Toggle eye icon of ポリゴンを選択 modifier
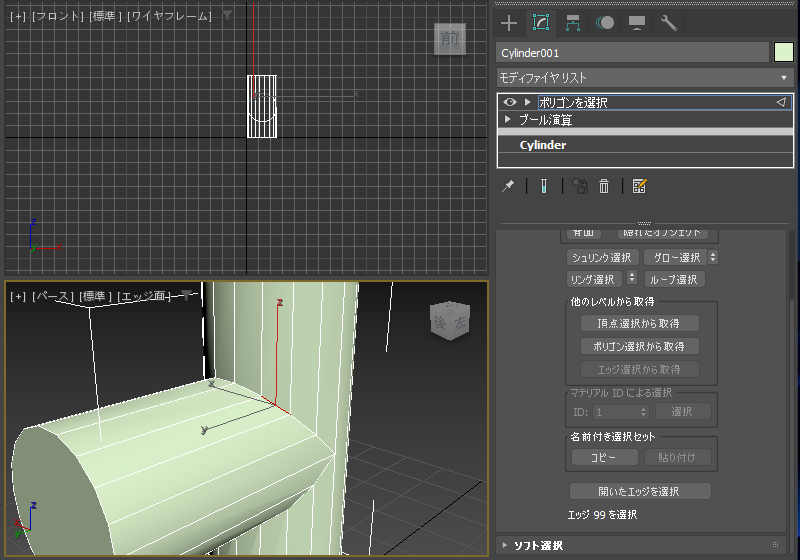Image resolution: width=800 pixels, height=560 pixels. click(x=510, y=102)
